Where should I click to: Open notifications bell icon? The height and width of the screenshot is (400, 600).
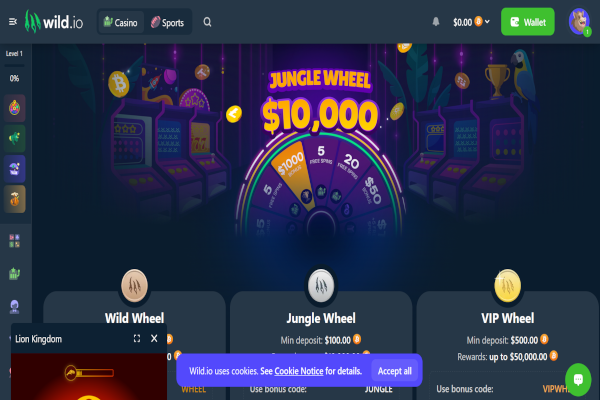(x=435, y=22)
